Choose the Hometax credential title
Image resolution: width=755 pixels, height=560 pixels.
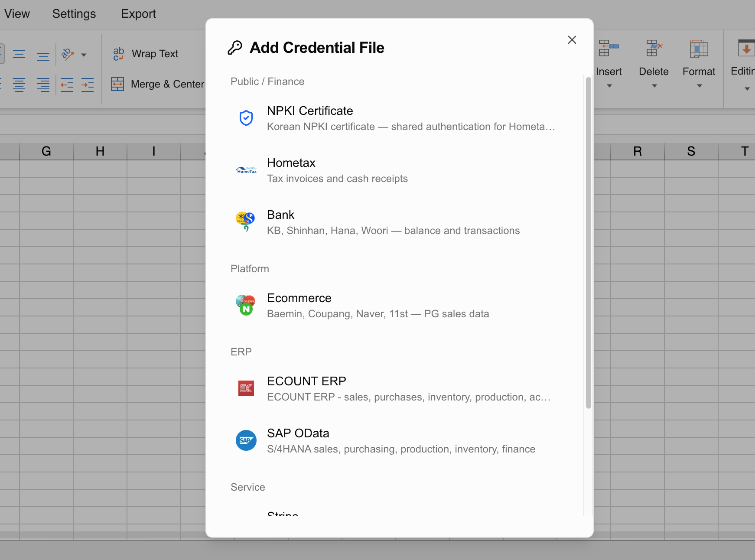pos(291,163)
